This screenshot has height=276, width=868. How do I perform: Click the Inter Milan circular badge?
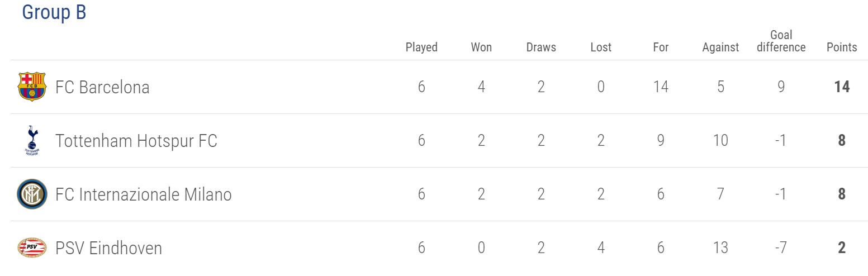tap(32, 194)
